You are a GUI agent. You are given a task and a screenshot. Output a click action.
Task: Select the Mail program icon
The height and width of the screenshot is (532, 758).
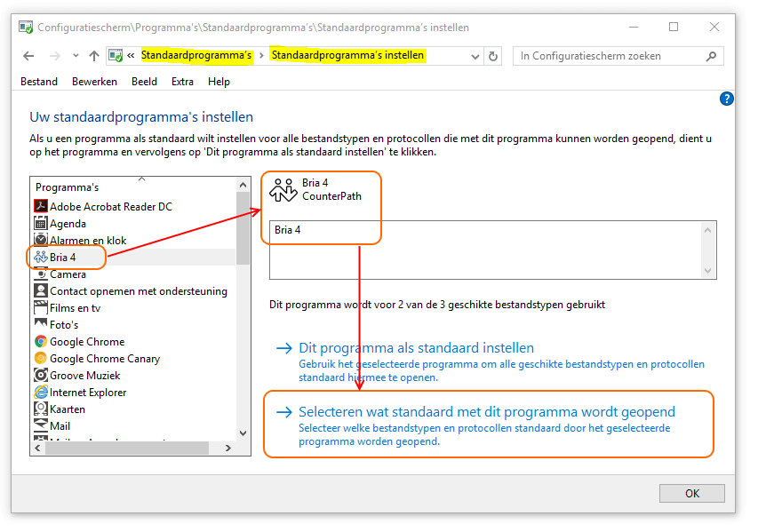pyautogui.click(x=41, y=425)
